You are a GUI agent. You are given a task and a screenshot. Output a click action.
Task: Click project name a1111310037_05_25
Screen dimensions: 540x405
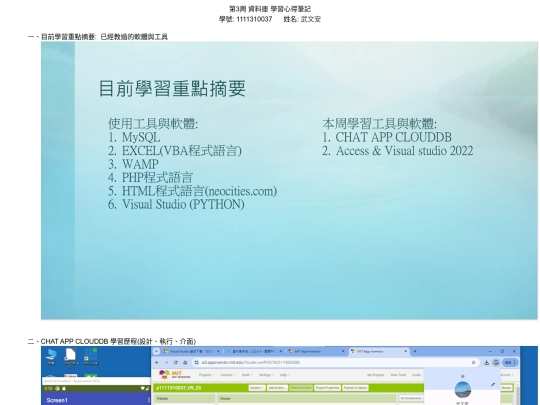click(178, 388)
